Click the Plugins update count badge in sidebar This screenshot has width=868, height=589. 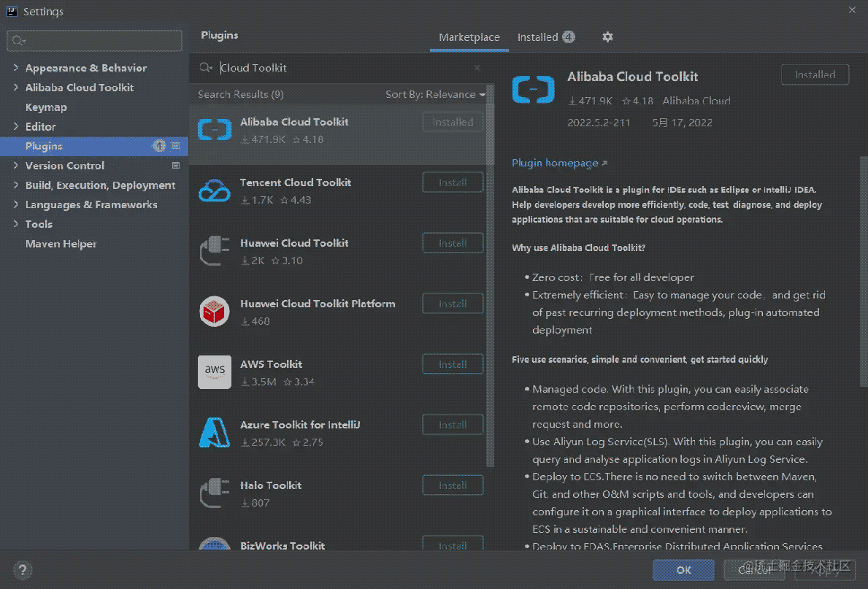click(x=159, y=145)
